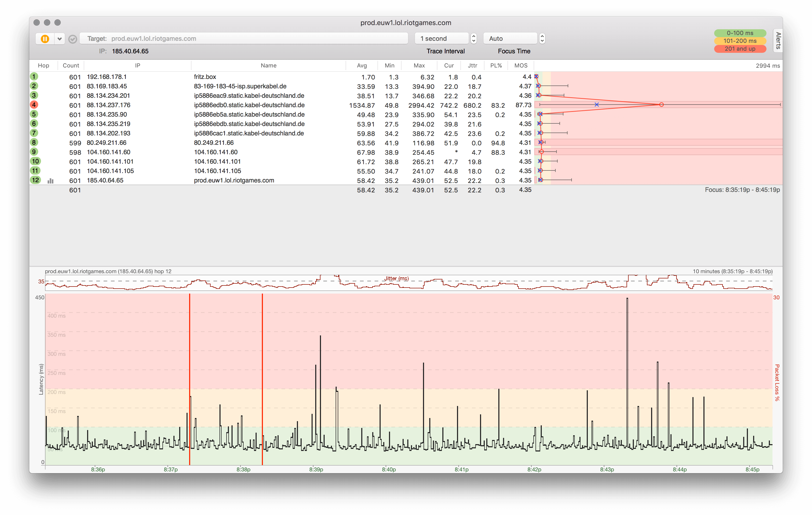Select hop 2 green badge
Image resolution: width=812 pixels, height=515 pixels.
(34, 86)
